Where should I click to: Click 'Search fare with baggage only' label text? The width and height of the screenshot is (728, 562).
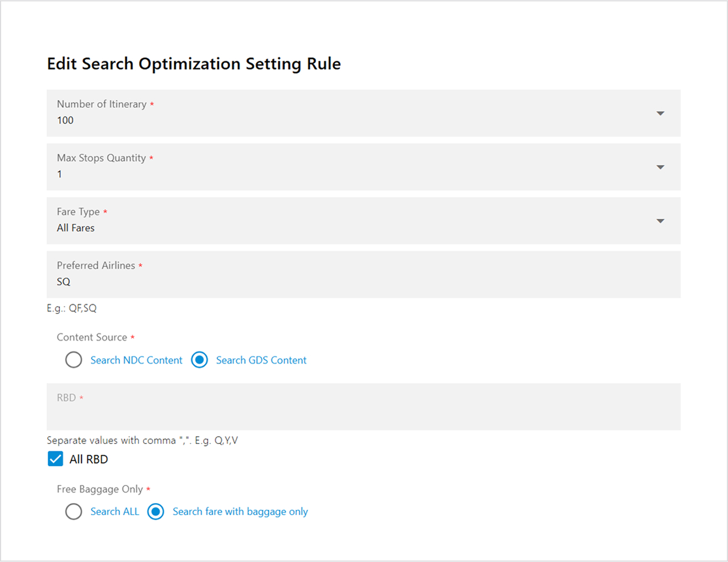click(x=240, y=512)
